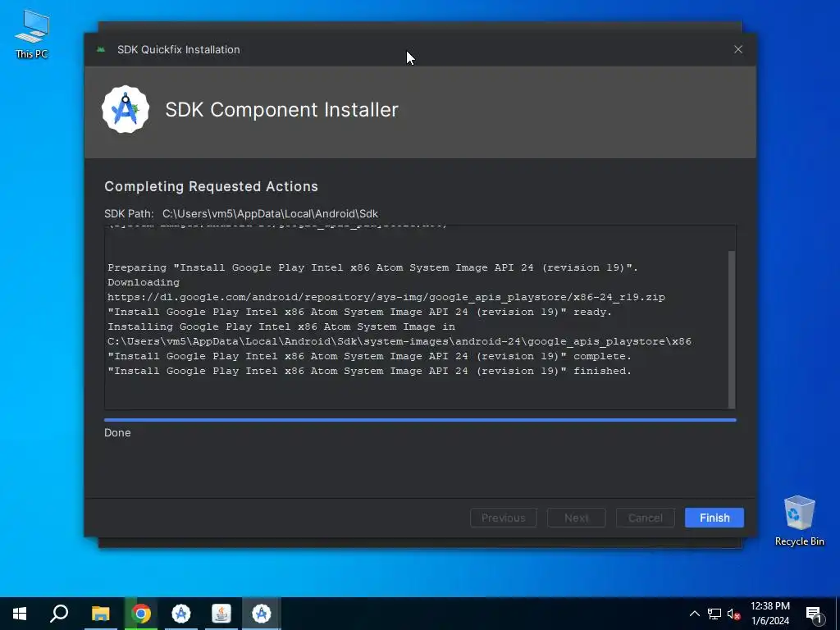Click the system-images install path line
840x630 pixels.
coord(399,341)
